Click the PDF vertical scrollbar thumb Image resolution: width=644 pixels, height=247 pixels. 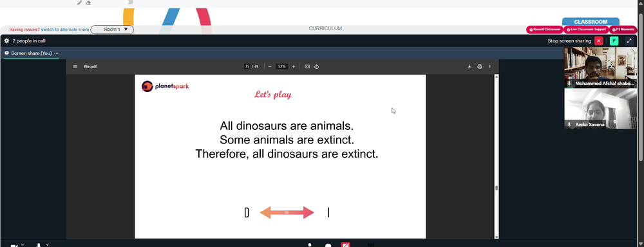pyautogui.click(x=496, y=188)
